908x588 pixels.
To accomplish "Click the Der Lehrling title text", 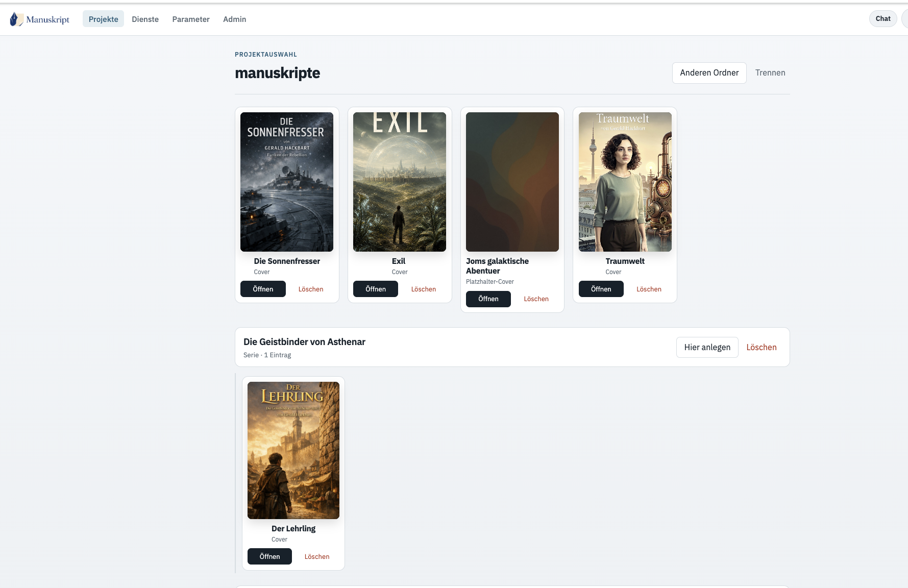I will point(293,528).
